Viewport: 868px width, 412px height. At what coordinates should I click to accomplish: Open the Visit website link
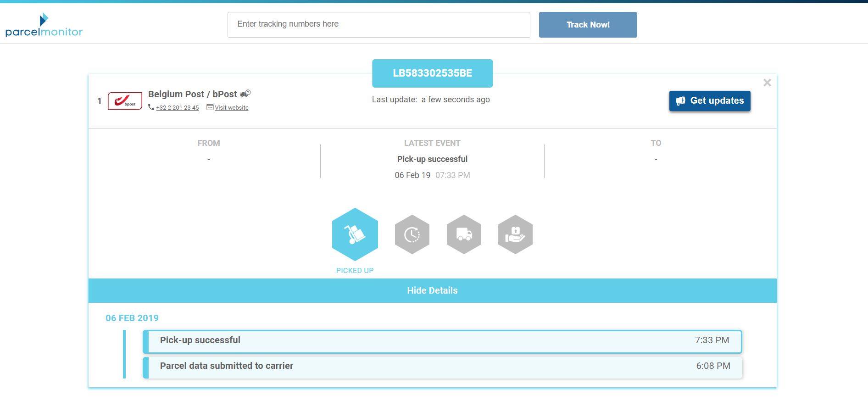click(231, 108)
